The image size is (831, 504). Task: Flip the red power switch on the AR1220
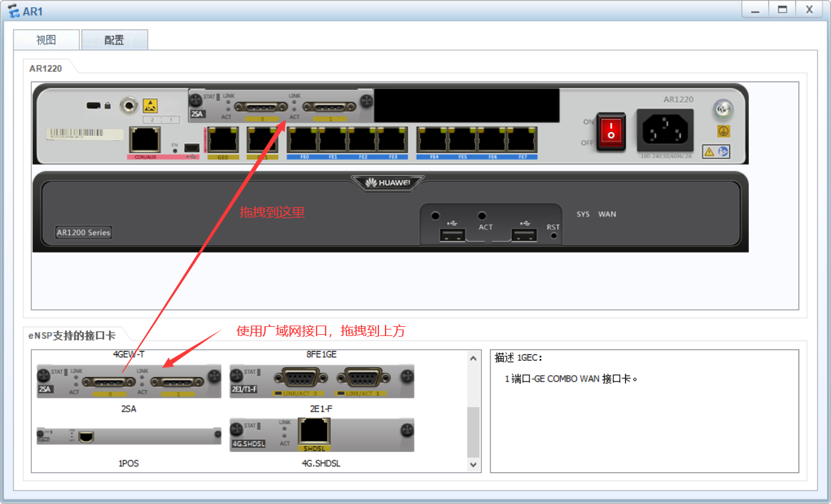[x=611, y=132]
